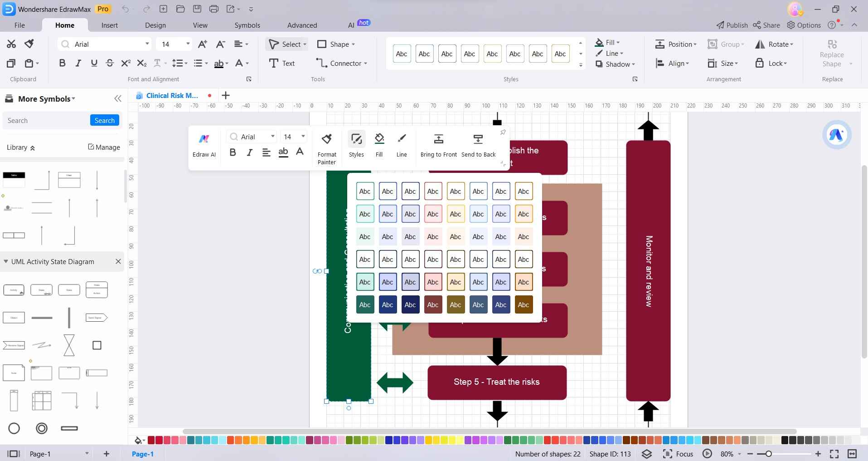Apply superscript in the ribbon
The width and height of the screenshot is (868, 461).
pyautogui.click(x=126, y=63)
